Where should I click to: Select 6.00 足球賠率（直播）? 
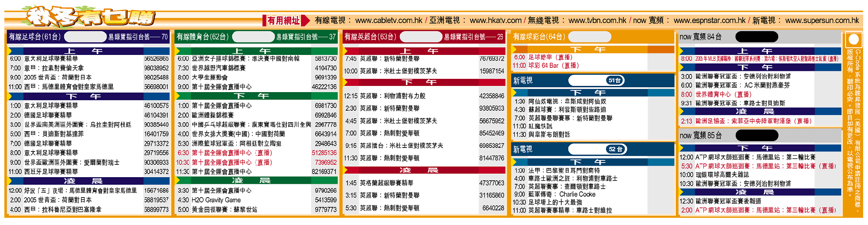543,57
